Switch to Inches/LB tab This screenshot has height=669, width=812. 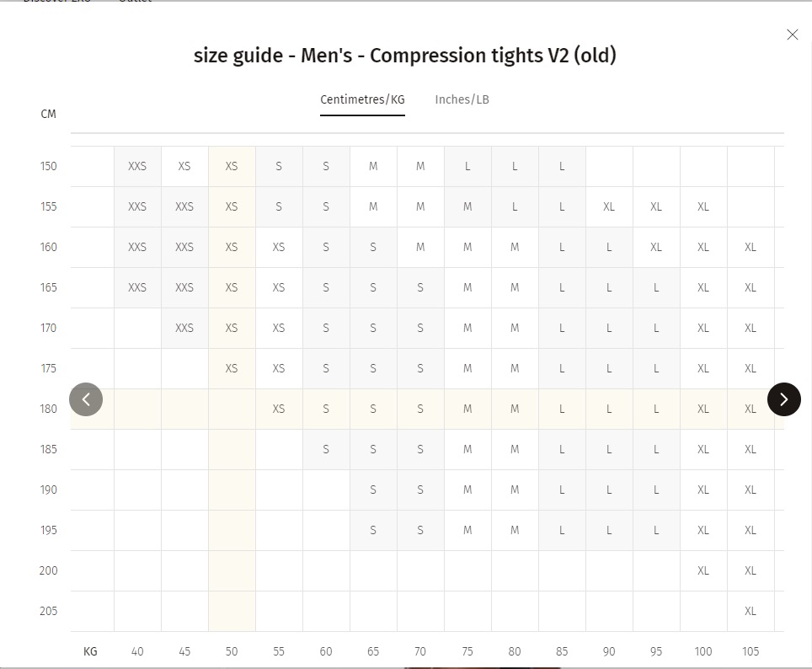(x=462, y=99)
